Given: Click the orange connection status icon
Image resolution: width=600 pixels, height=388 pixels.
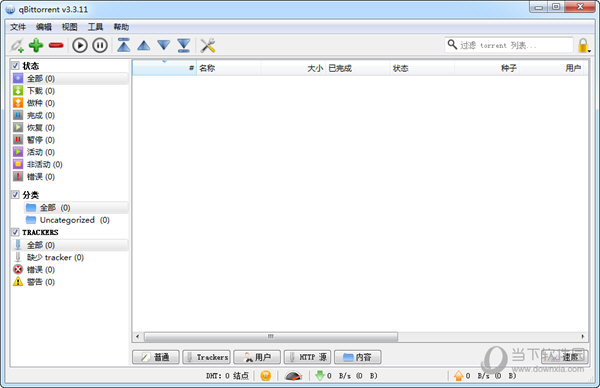Looking at the screenshot, I should [x=266, y=376].
